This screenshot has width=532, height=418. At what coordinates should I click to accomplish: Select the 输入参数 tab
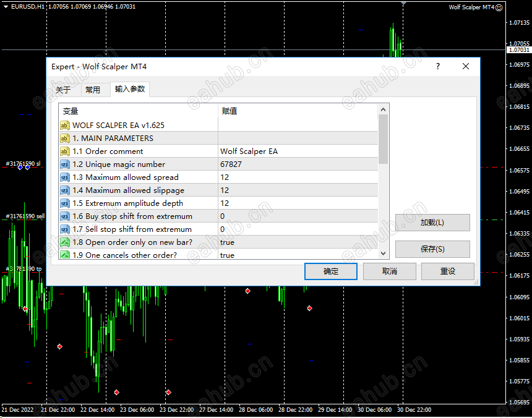[x=130, y=89]
